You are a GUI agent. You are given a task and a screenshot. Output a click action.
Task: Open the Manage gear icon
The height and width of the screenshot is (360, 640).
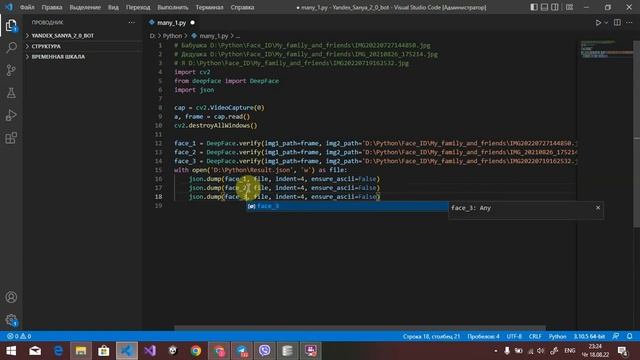pos(11,320)
